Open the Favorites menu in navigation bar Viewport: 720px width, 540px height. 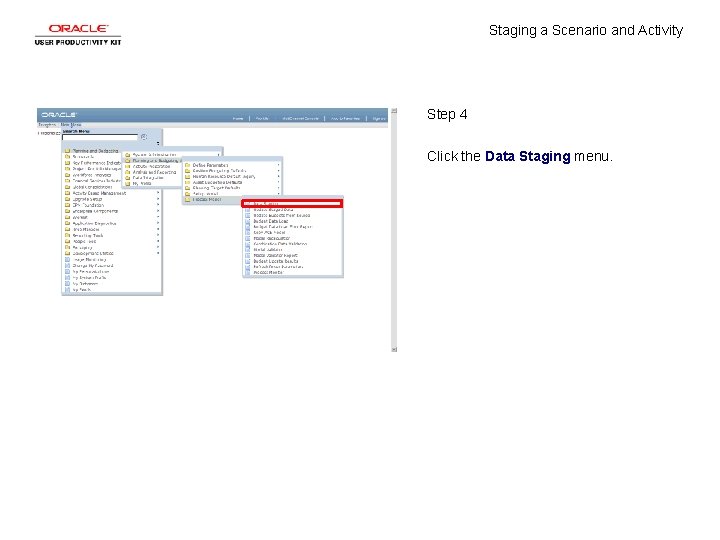click(47, 125)
